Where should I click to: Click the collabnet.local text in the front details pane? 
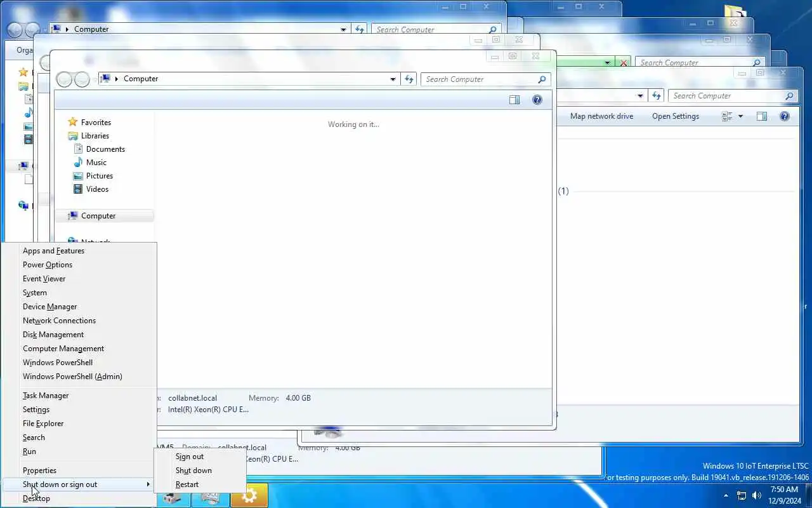pyautogui.click(x=192, y=398)
